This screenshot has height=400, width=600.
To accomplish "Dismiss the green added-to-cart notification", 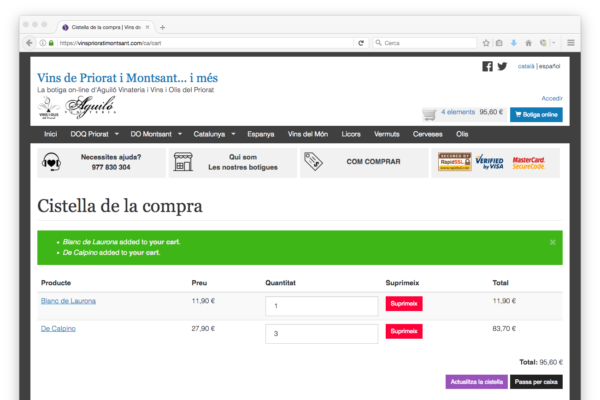I will (x=553, y=242).
